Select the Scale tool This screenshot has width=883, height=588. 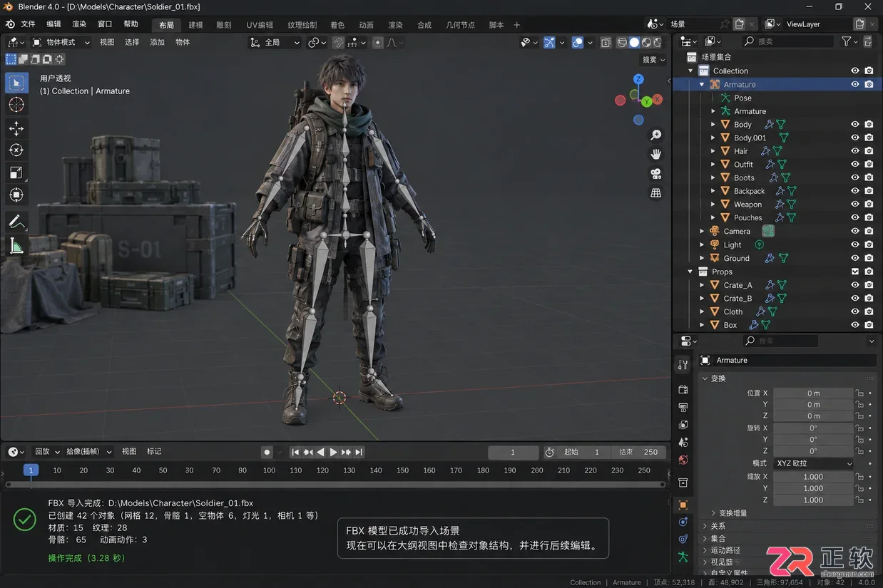coord(16,172)
